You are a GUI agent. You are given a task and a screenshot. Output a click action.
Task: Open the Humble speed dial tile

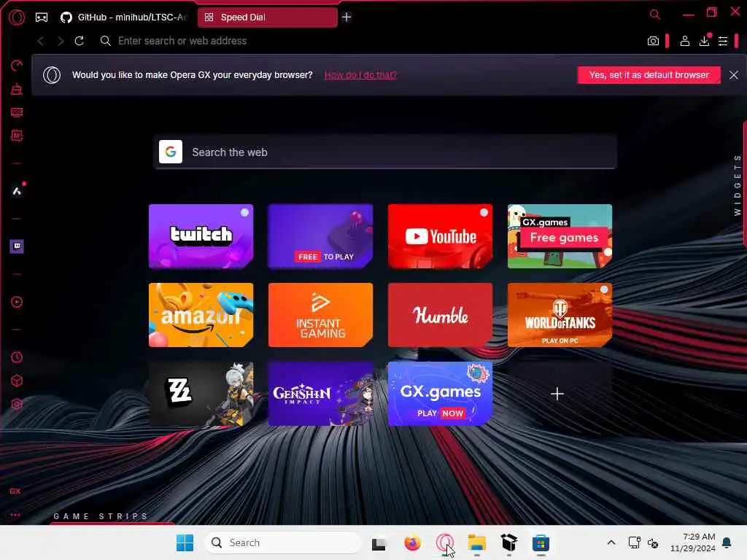click(x=440, y=315)
